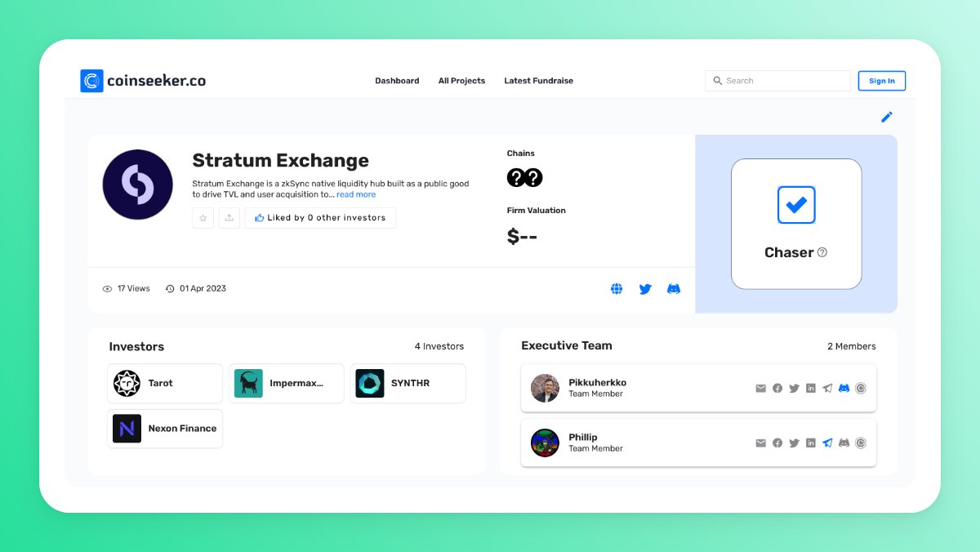Viewport: 980px width, 552px height.
Task: Click the share upload icon
Action: [229, 218]
